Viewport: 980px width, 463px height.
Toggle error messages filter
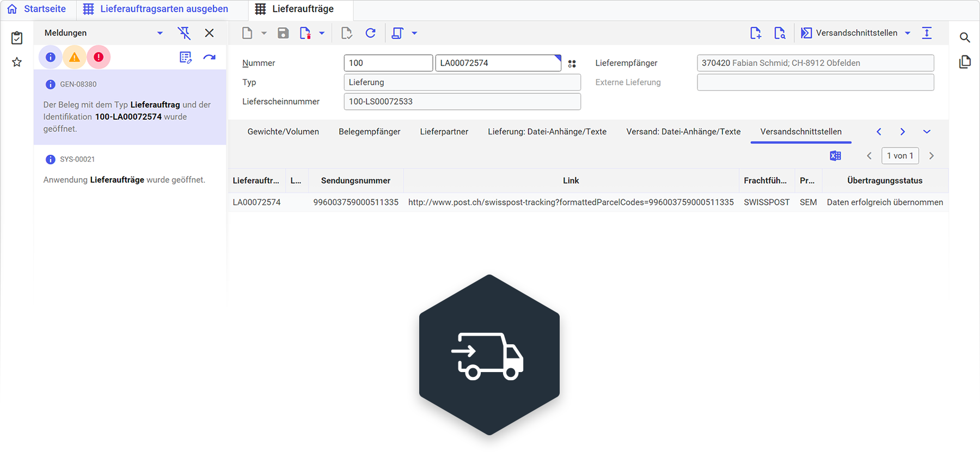click(99, 57)
